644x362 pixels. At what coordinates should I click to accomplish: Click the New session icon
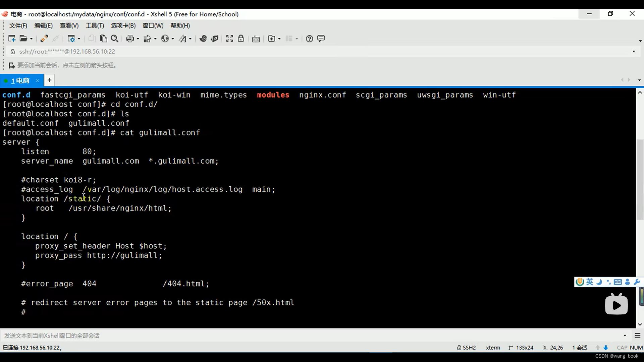click(x=12, y=39)
